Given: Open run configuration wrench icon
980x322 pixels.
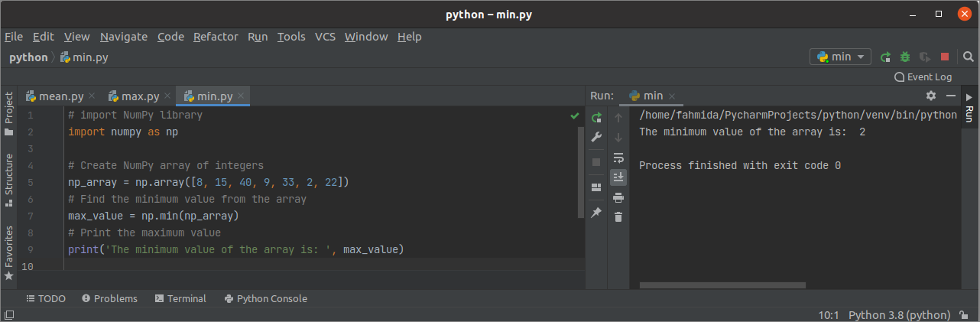Looking at the screenshot, I should (x=597, y=138).
